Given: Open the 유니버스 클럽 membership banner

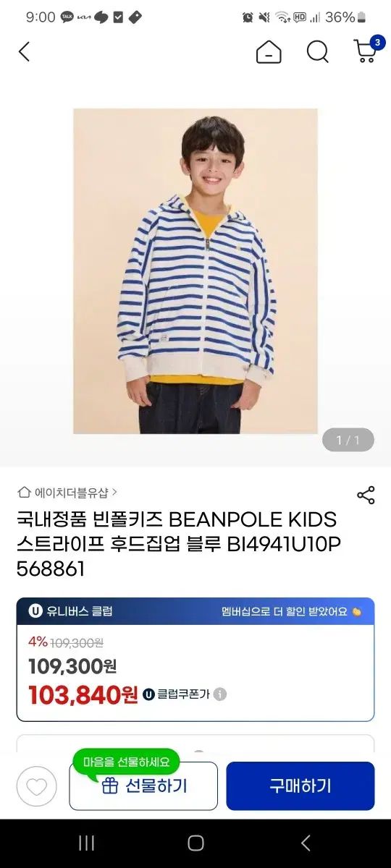Looking at the screenshot, I should coord(195,611).
